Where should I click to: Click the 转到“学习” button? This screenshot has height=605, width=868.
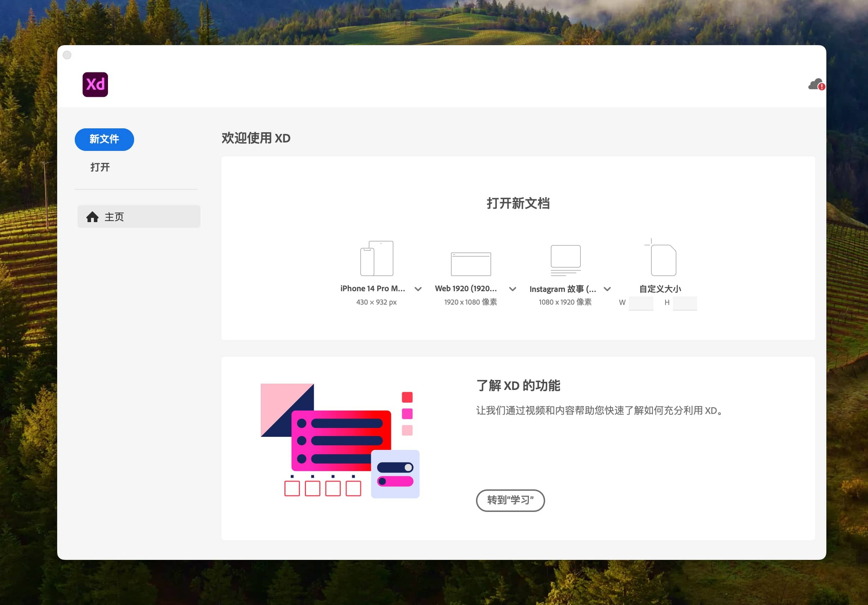[510, 500]
